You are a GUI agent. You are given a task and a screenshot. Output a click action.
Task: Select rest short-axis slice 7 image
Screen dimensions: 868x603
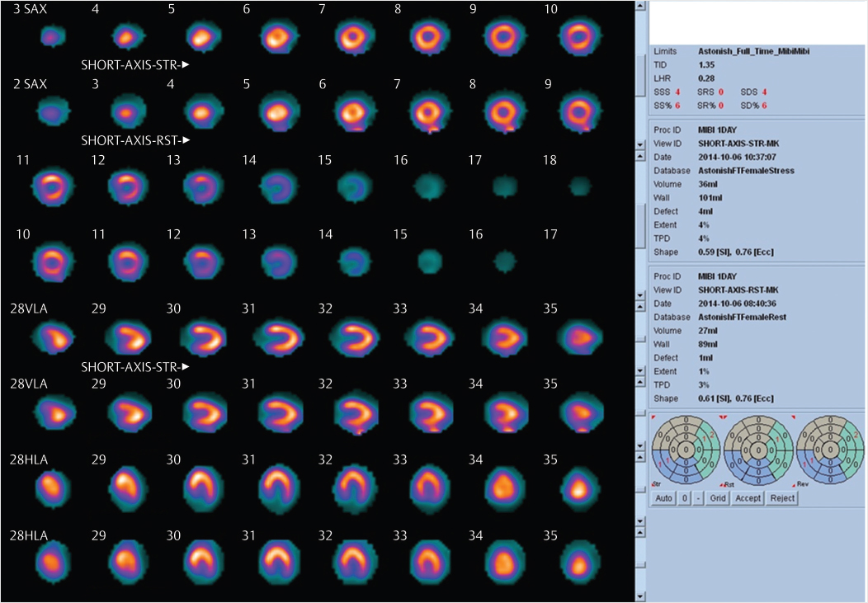pyautogui.click(x=428, y=111)
